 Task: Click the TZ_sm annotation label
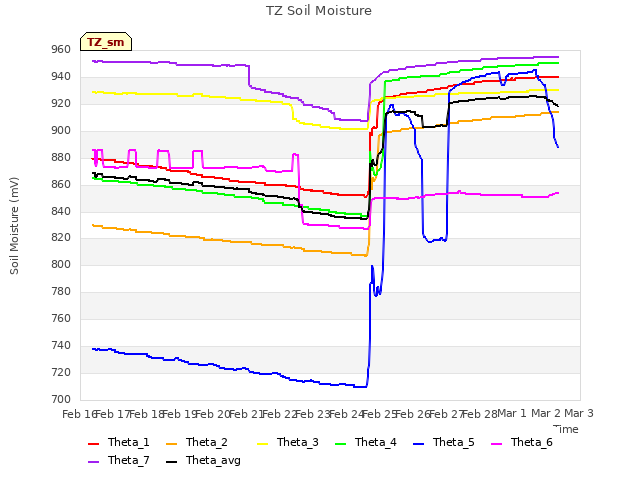pyautogui.click(x=106, y=42)
